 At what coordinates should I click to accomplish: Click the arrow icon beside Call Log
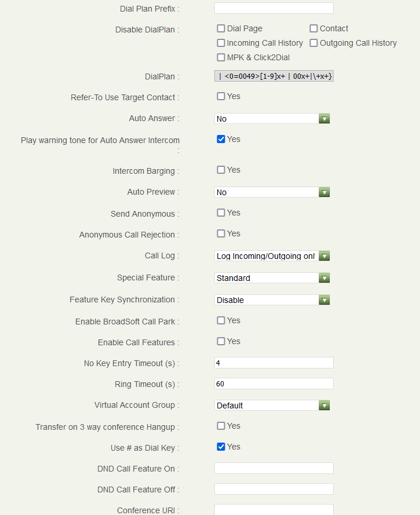(x=324, y=255)
